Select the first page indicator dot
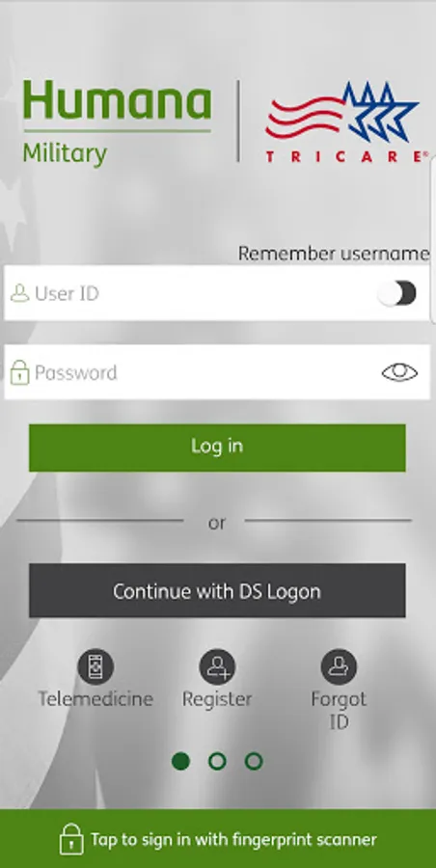This screenshot has height=868, width=436. coord(180,761)
